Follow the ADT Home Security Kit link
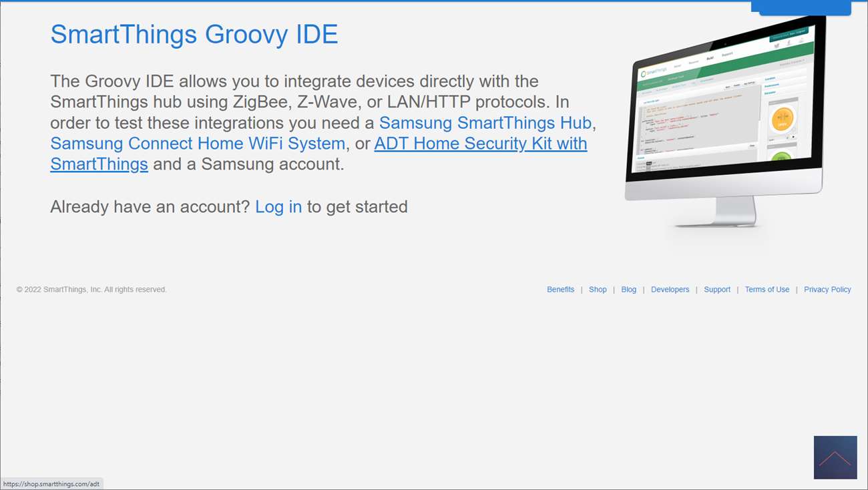 480,144
